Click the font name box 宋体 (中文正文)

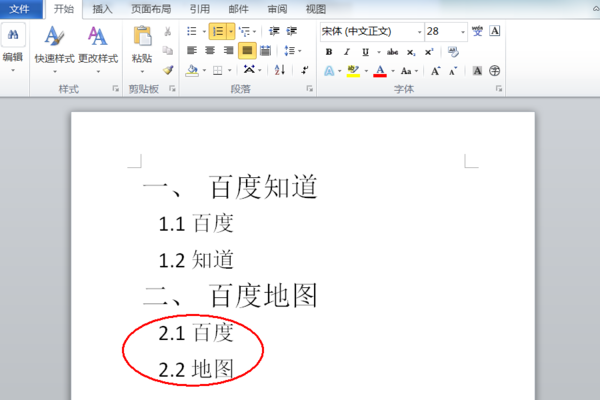click(368, 31)
